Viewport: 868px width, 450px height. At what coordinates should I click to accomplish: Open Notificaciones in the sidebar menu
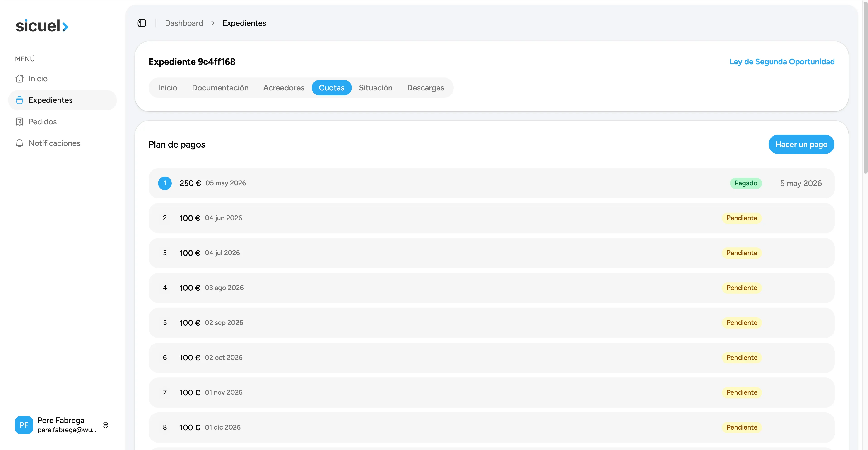(62, 143)
